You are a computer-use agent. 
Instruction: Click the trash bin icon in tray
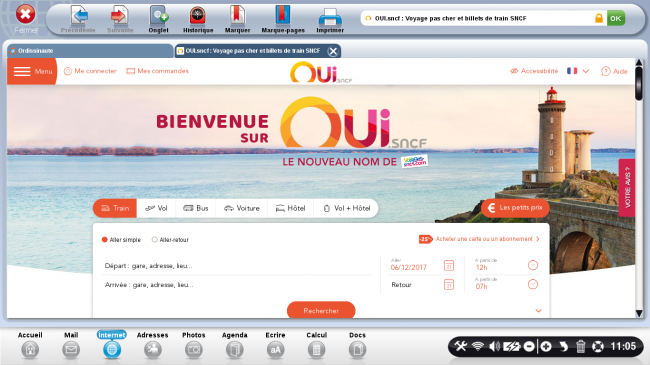click(580, 346)
